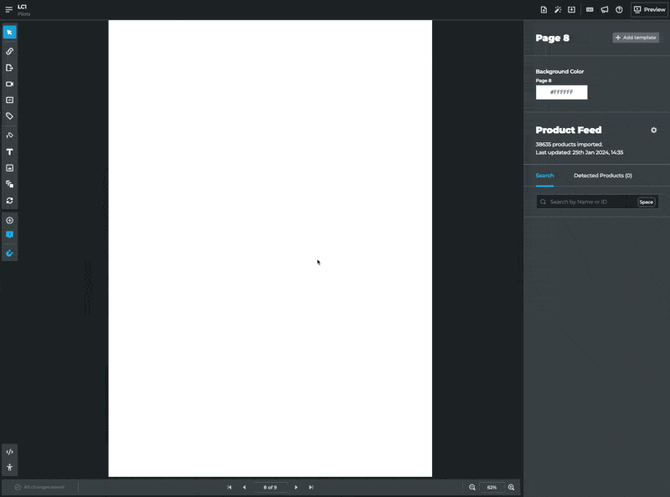This screenshot has width=670, height=497.
Task: Choose the video tool in left toolbar
Action: [x=10, y=84]
